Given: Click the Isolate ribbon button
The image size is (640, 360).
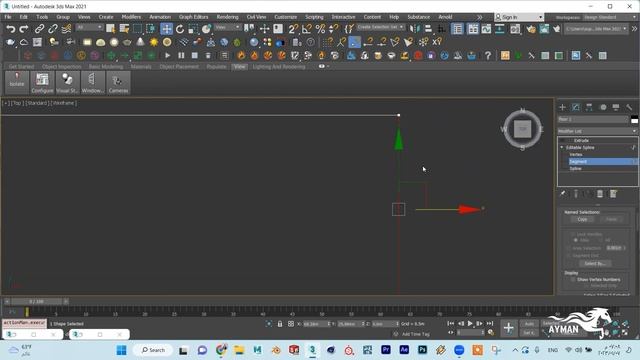Looking at the screenshot, I should 17,82.
